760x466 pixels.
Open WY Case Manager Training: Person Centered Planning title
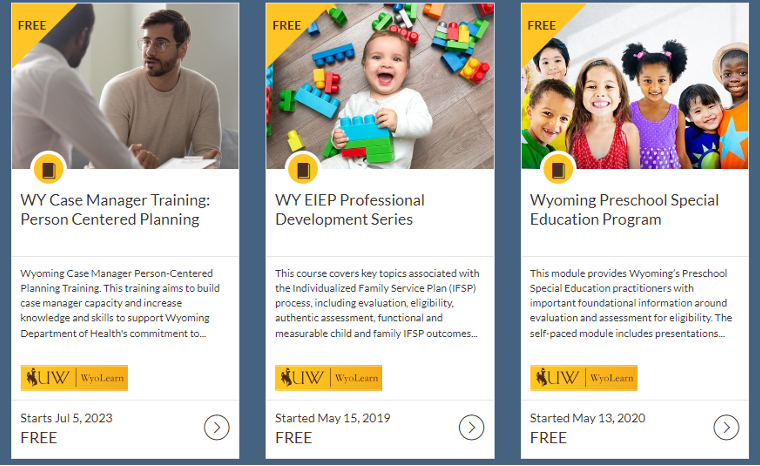115,209
